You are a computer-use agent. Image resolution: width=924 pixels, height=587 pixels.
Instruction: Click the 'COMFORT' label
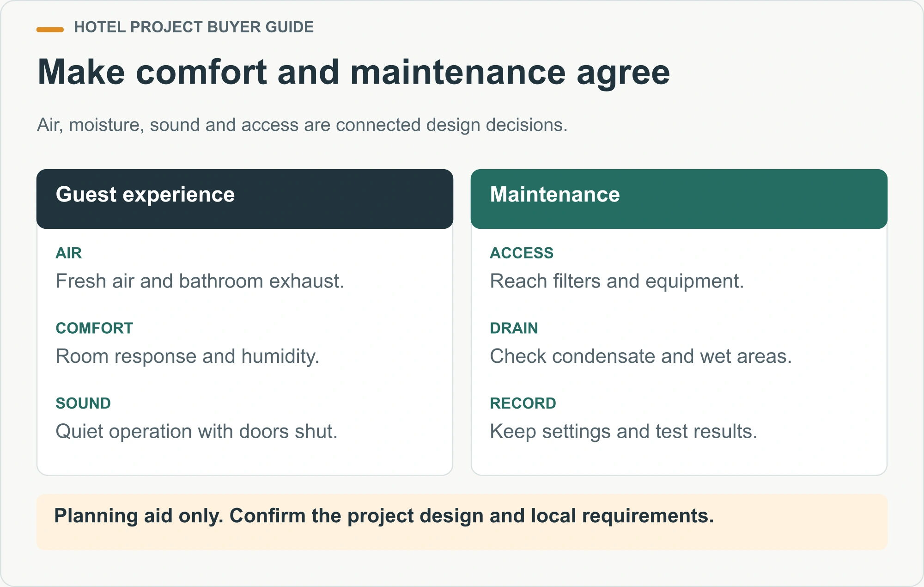94,328
